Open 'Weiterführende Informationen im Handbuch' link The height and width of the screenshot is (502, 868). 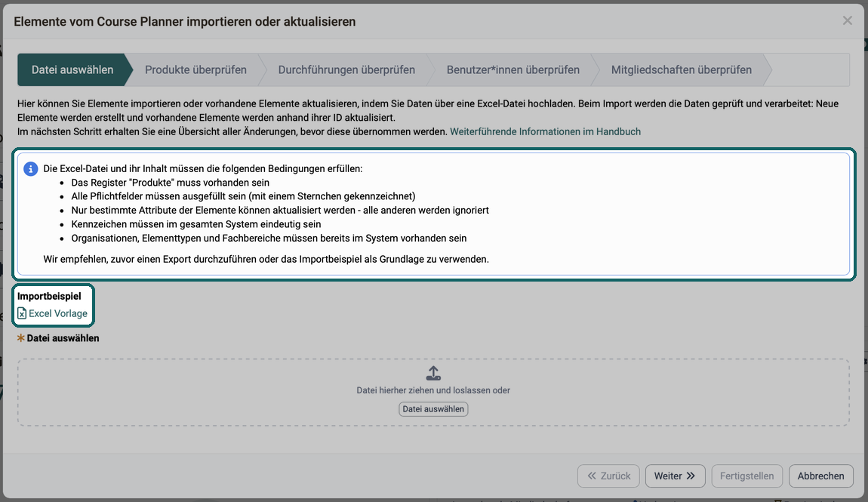pyautogui.click(x=545, y=131)
